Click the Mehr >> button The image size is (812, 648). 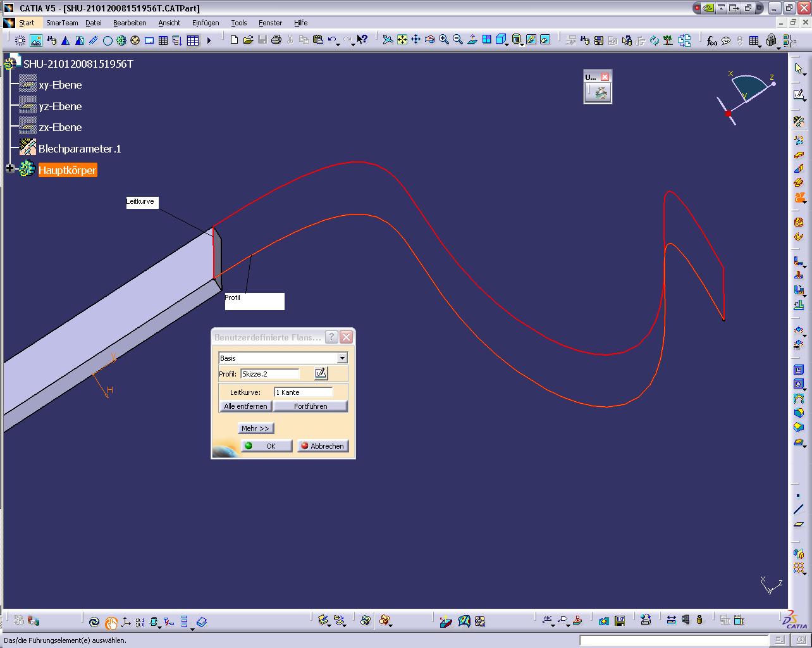coord(255,428)
